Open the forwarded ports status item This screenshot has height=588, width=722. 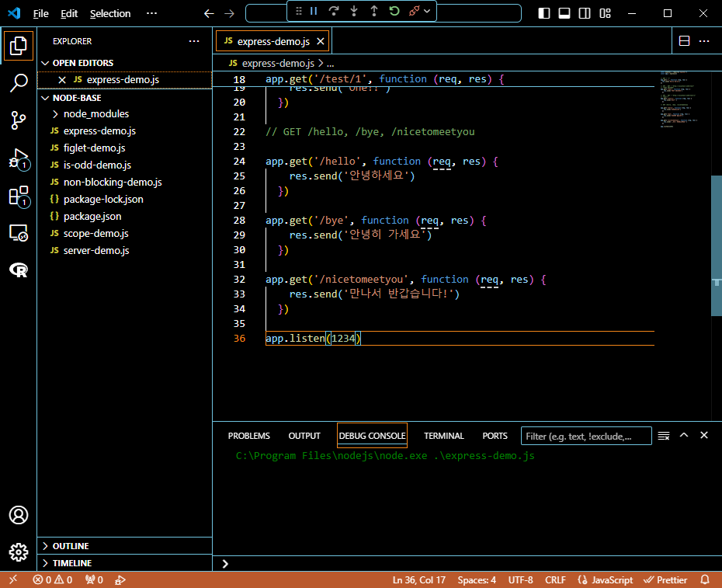coord(95,579)
